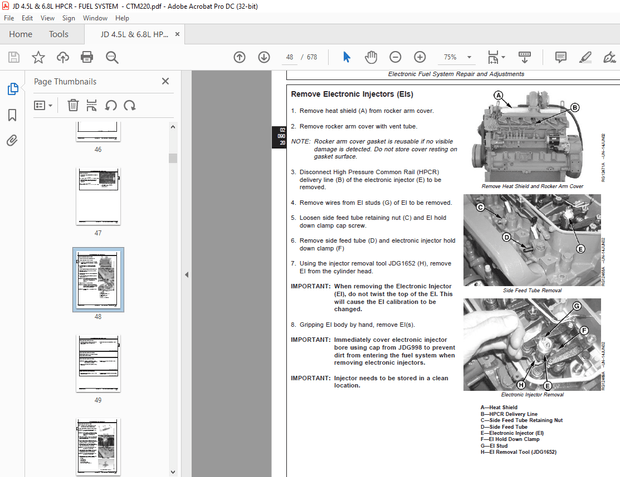The height and width of the screenshot is (477, 620).
Task: Click thumbnails scrollbar up arrow
Action: [173, 127]
